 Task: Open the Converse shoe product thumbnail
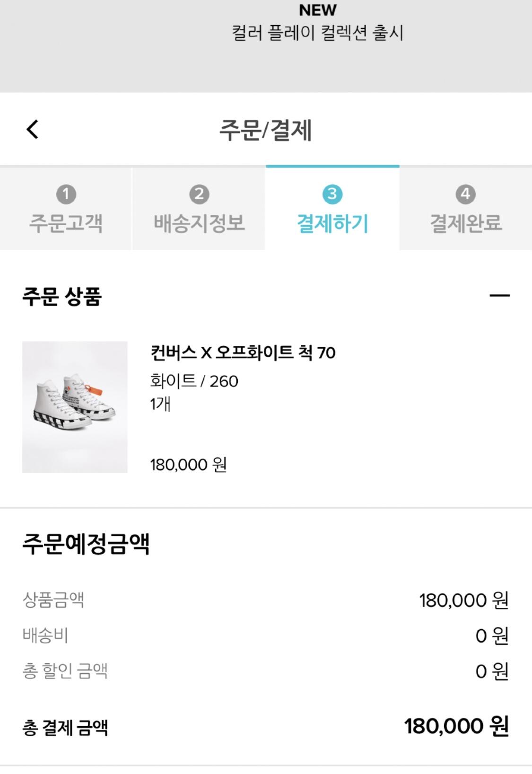pyautogui.click(x=75, y=407)
